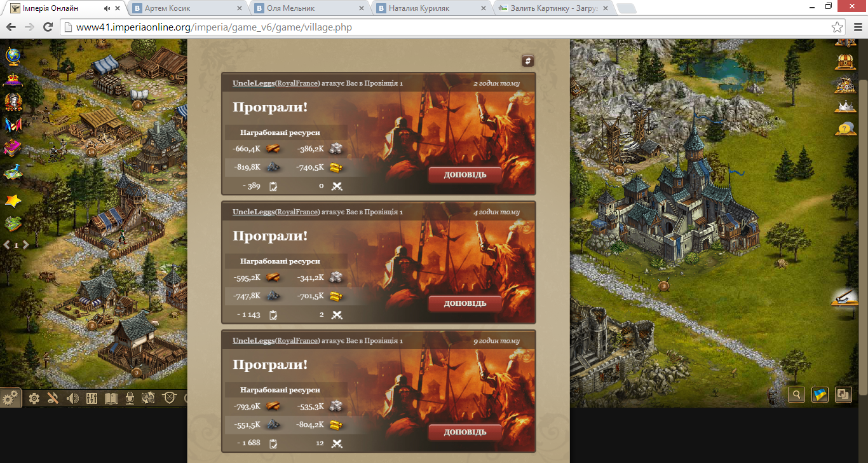Image resolution: width=868 pixels, height=463 pixels.
Task: Click gold loss value -740,5K
Action: pyautogui.click(x=310, y=167)
